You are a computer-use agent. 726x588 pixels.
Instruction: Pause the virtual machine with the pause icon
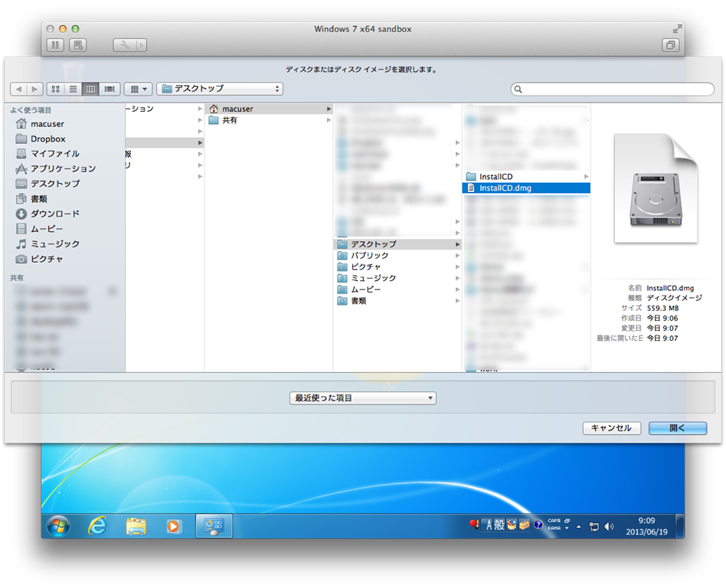tap(55, 45)
